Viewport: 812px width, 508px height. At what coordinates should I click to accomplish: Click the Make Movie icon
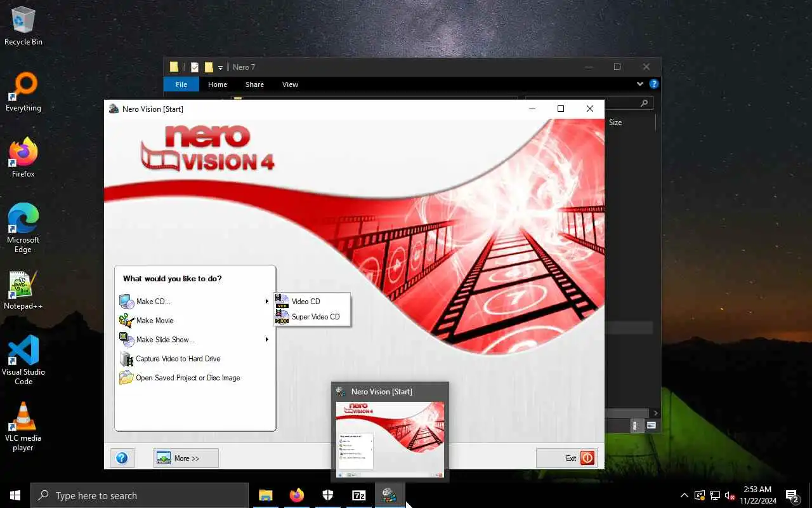127,321
